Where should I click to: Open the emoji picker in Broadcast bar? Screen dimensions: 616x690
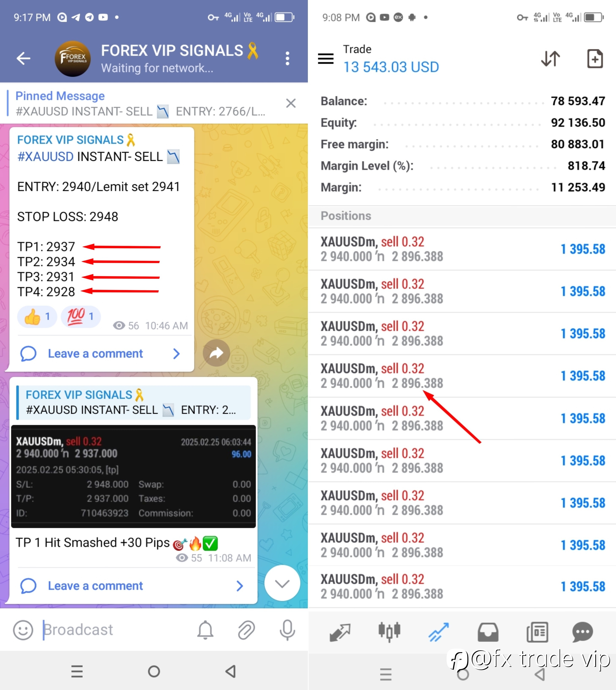pos(23,630)
